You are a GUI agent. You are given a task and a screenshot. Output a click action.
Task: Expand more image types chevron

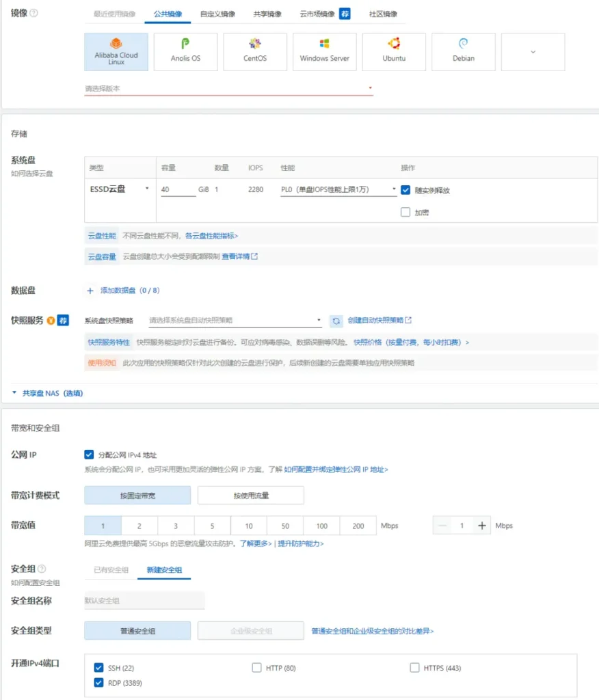533,52
